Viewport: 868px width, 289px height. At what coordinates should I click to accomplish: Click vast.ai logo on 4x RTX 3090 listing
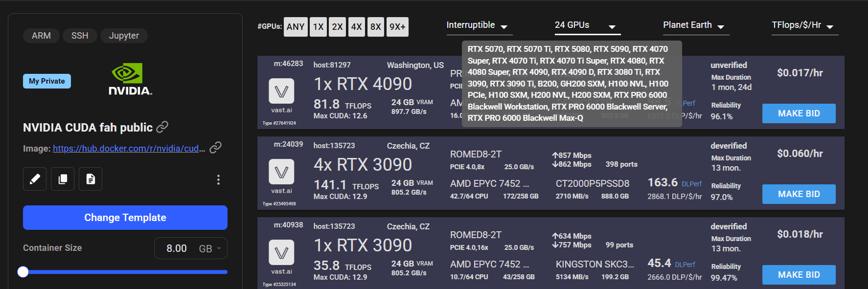point(281,172)
